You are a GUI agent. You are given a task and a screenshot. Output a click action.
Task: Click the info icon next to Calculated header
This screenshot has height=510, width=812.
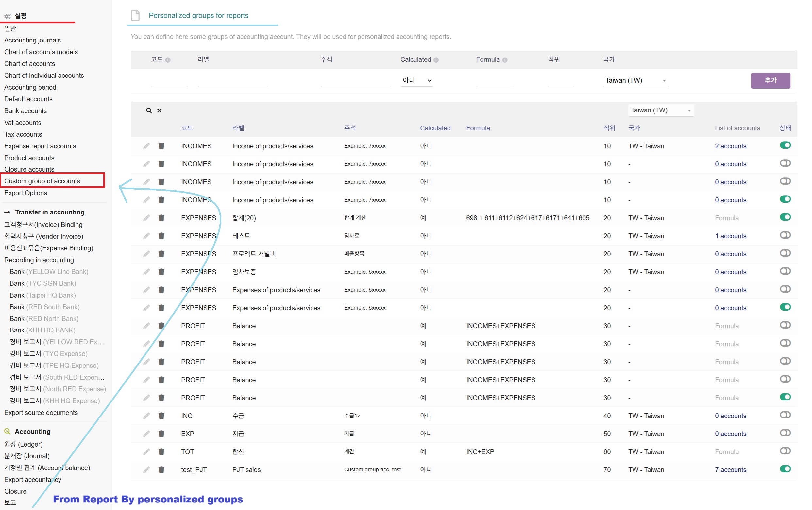[436, 60]
